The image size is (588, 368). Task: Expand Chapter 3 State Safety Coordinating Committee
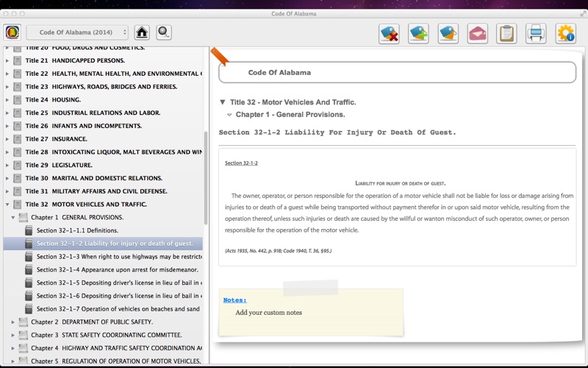tap(13, 335)
